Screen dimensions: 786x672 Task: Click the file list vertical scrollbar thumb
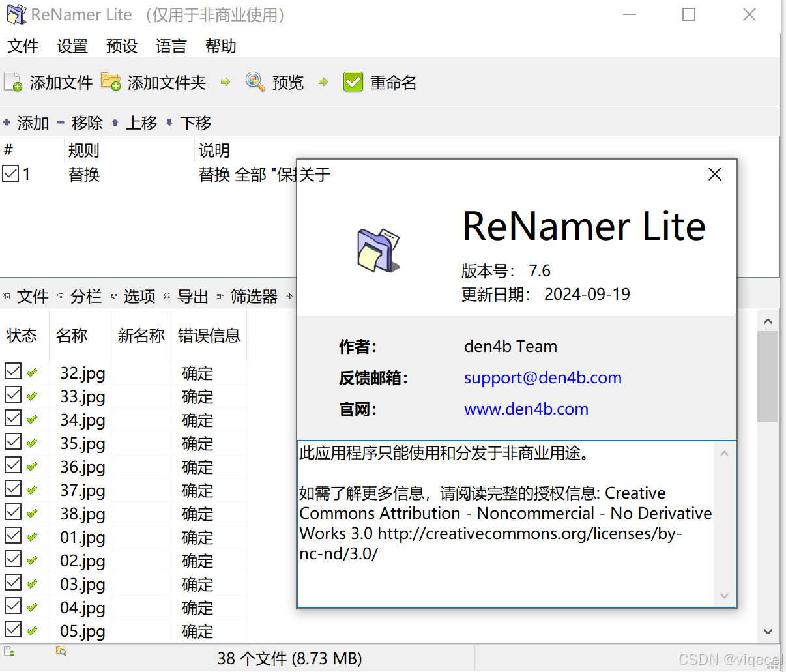click(768, 377)
